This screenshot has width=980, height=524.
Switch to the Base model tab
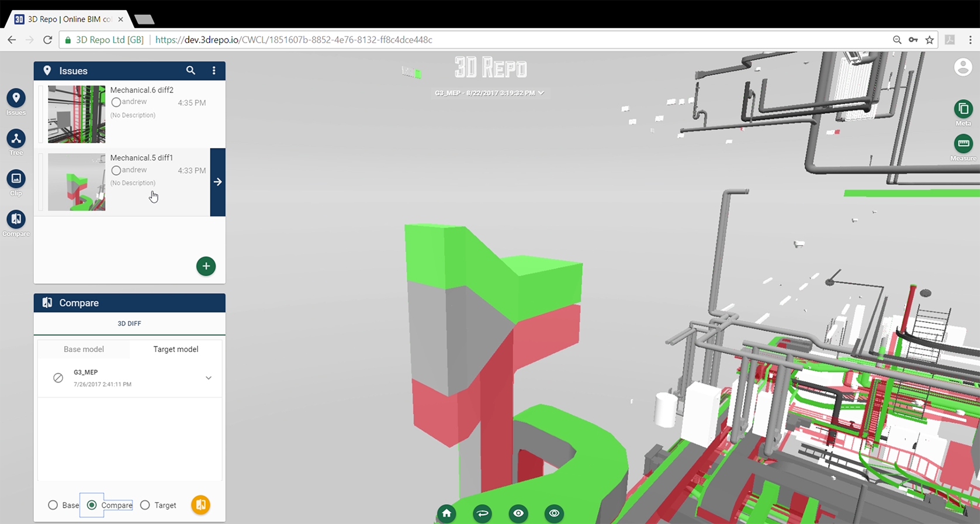click(84, 349)
